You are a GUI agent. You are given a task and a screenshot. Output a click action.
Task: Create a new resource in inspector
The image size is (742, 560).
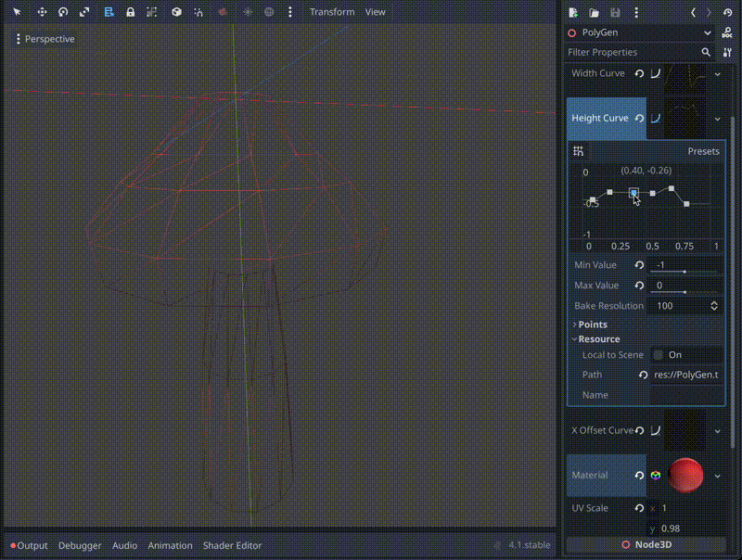click(573, 12)
